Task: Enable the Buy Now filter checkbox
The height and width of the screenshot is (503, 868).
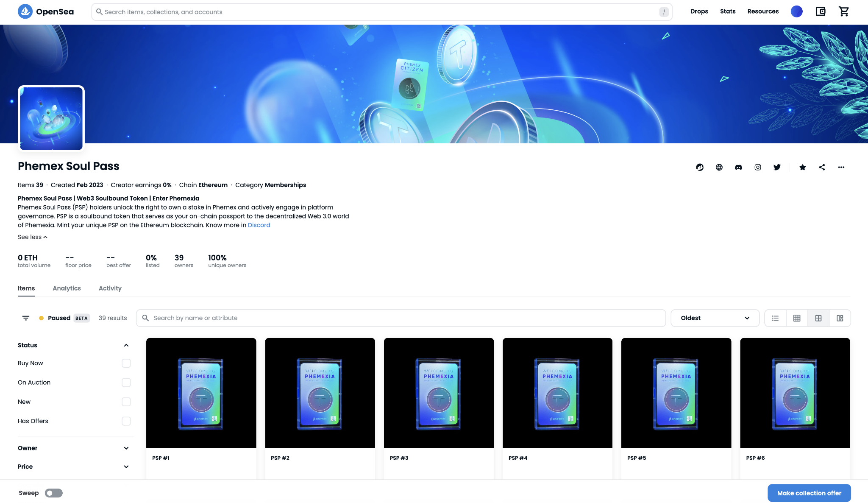Action: pos(126,363)
